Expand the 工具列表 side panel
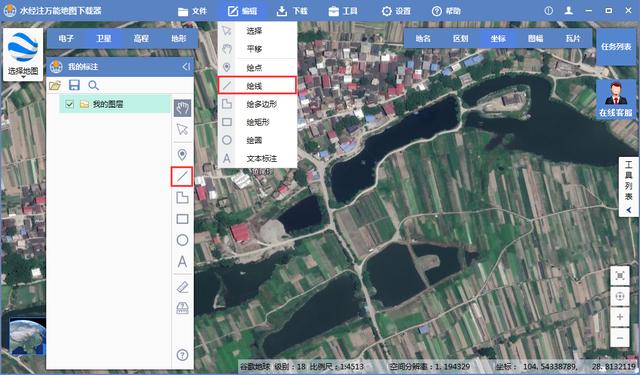 pos(629,186)
